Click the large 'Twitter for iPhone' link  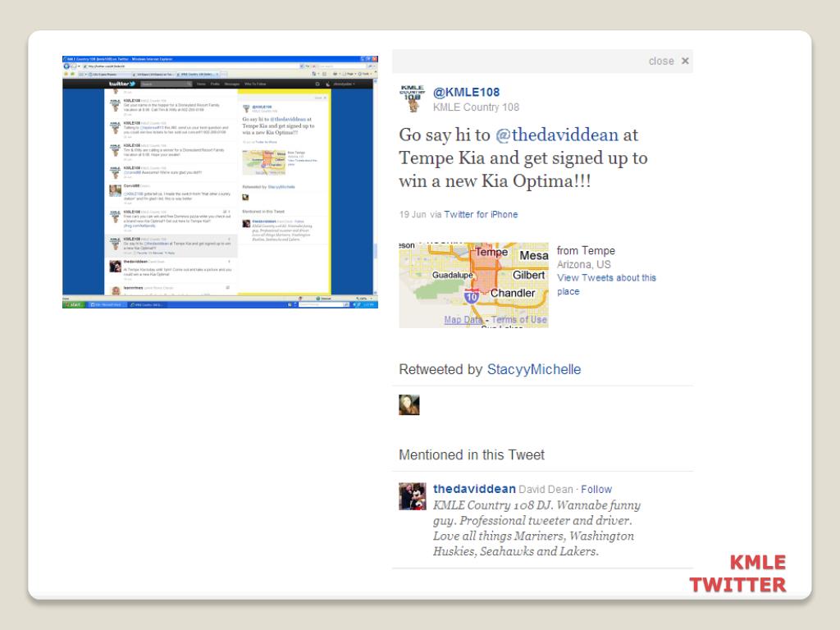click(x=481, y=214)
